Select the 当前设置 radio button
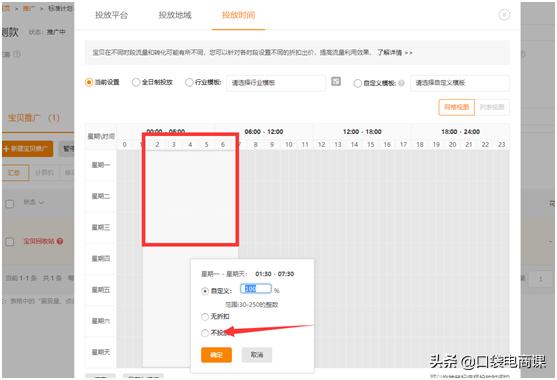This screenshot has width=557, height=380. coord(89,82)
